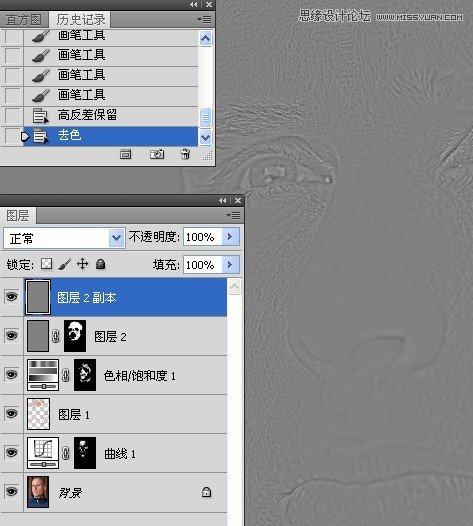Click the History panel resize grip
The height and width of the screenshot is (526, 473).
[208, 156]
